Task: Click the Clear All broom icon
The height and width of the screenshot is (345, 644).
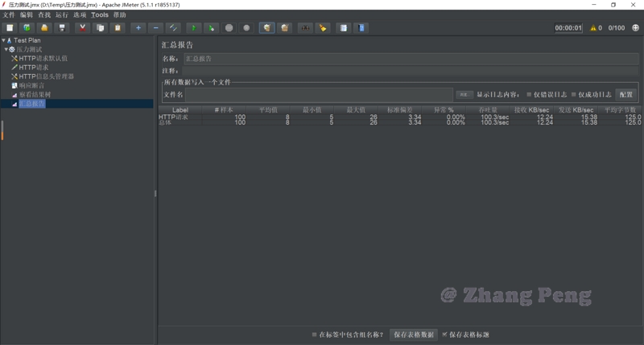Action: pos(284,28)
